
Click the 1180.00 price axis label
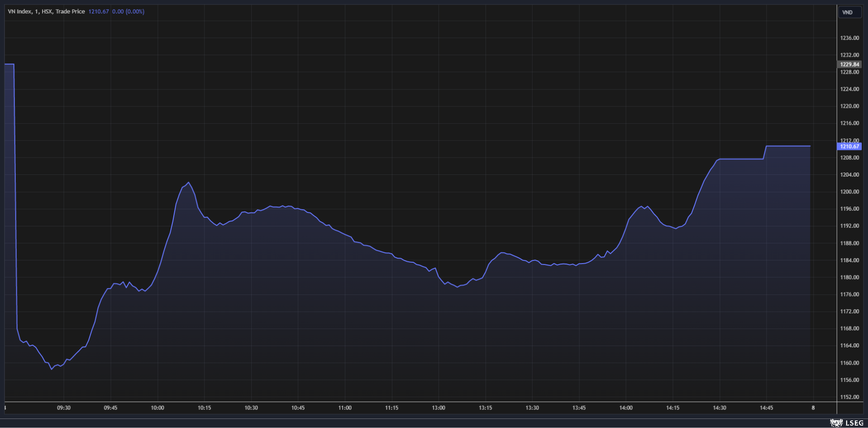[x=849, y=277]
